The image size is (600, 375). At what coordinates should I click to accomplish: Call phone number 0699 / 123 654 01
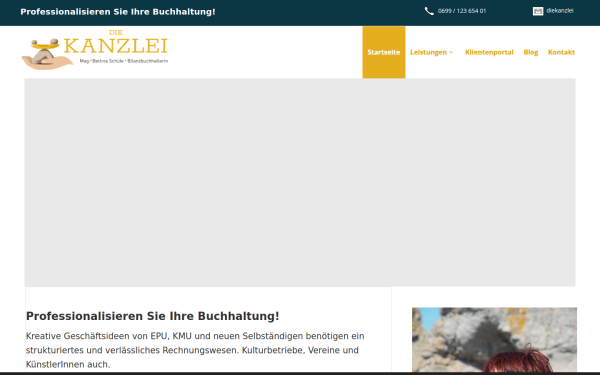(462, 11)
